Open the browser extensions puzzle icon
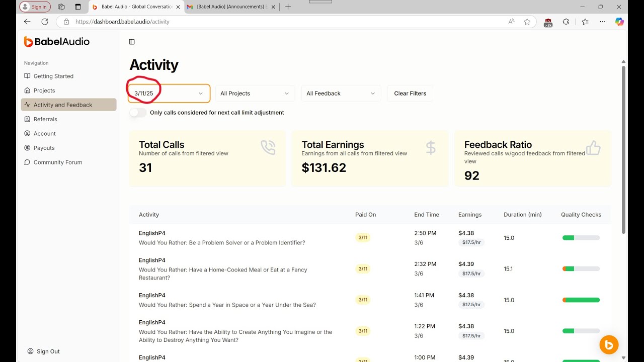 [566, 22]
